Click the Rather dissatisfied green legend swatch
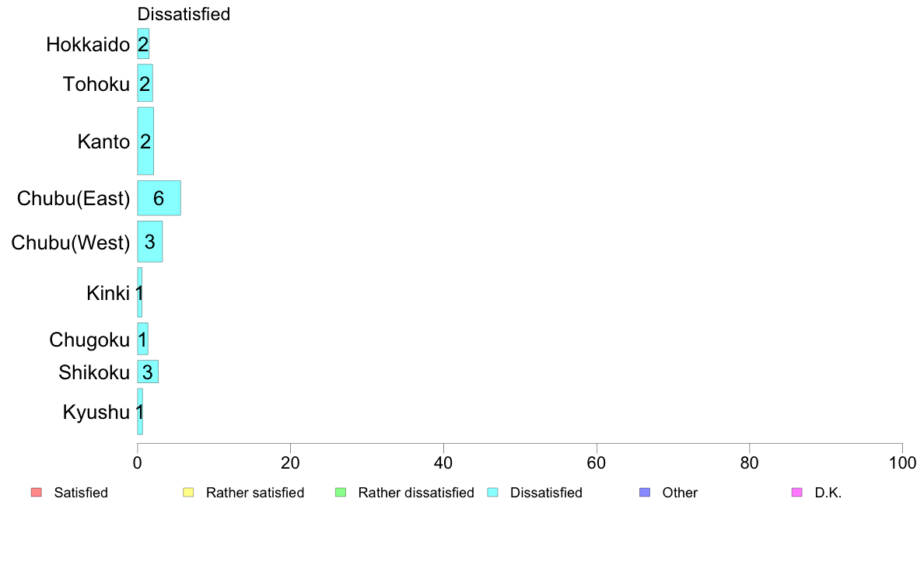 (x=341, y=493)
